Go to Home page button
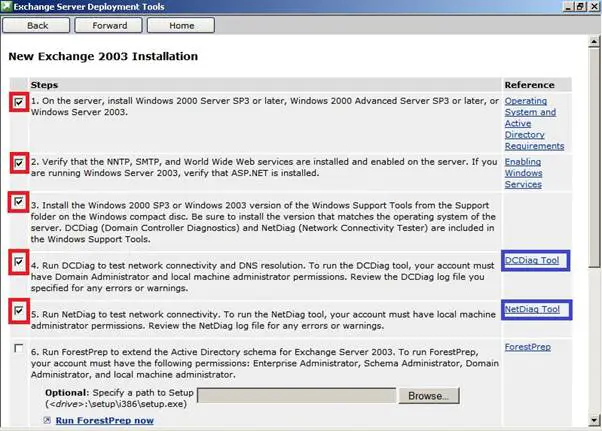Image resolution: width=602 pixels, height=431 pixels. pyautogui.click(x=181, y=26)
